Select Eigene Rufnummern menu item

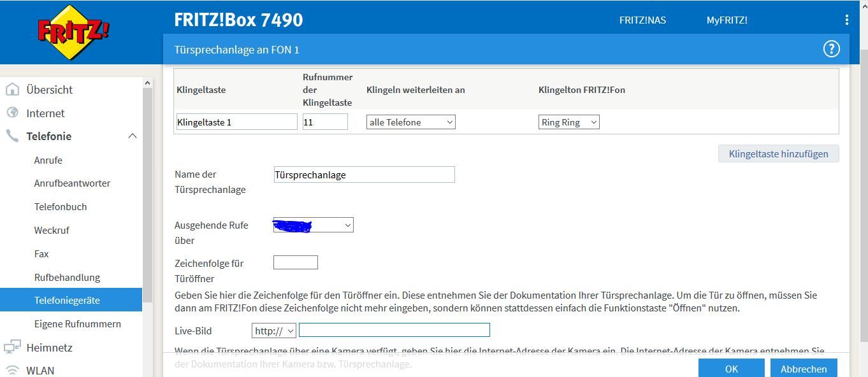pyautogui.click(x=77, y=324)
